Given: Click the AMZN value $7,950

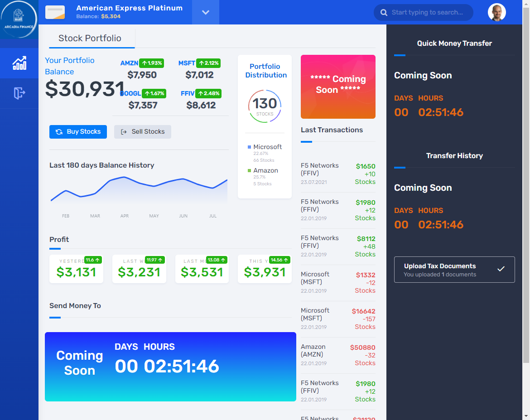Looking at the screenshot, I should tap(142, 75).
